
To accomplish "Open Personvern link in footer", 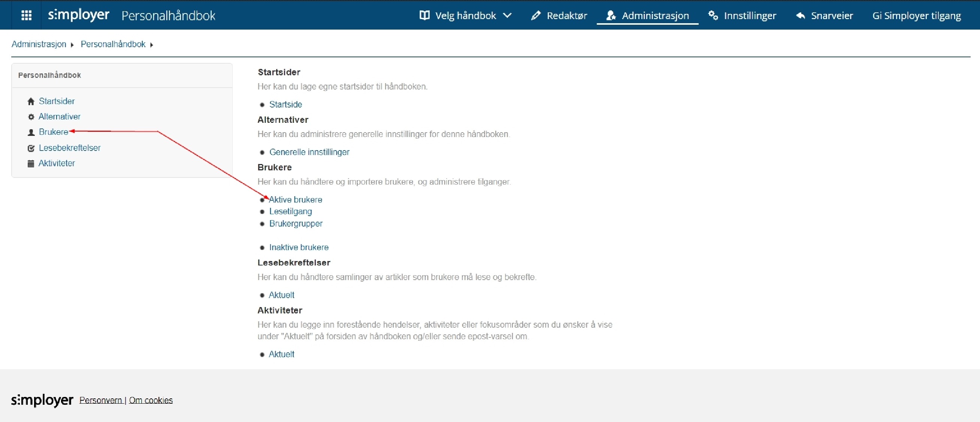I will pyautogui.click(x=101, y=400).
